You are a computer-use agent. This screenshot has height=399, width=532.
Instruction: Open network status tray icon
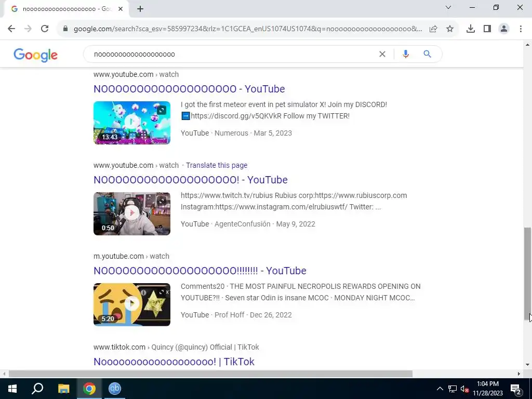pyautogui.click(x=453, y=389)
